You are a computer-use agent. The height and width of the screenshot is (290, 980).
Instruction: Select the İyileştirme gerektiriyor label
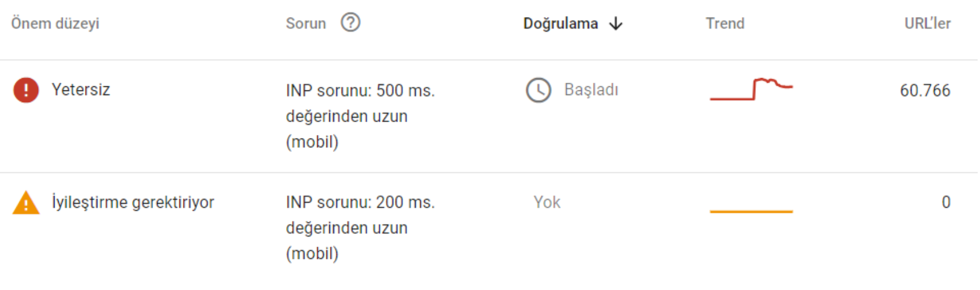[x=133, y=203]
